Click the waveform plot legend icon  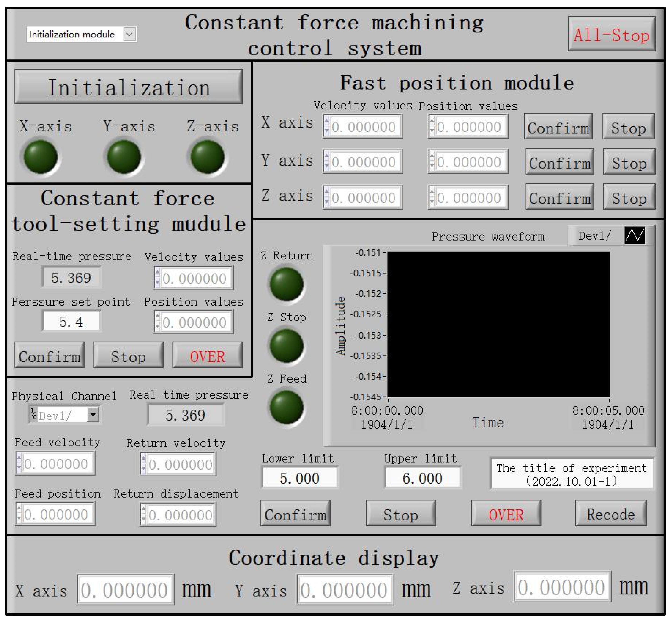tap(635, 235)
